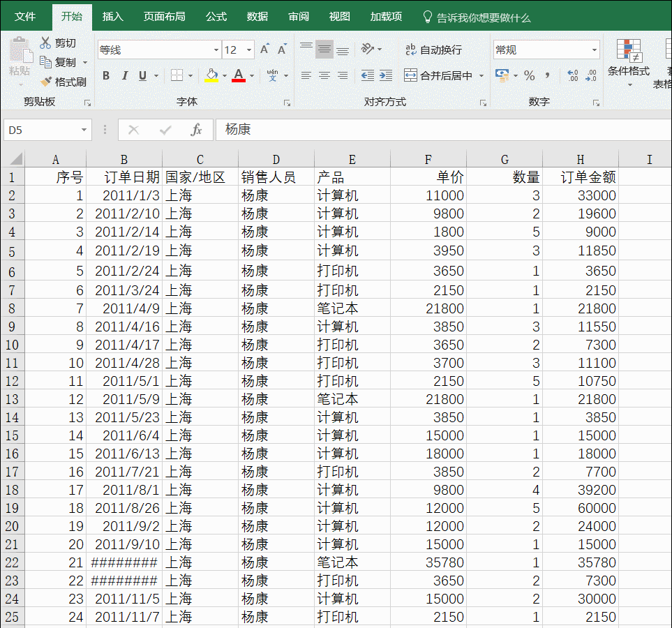672x628 pixels.
Task: Click the percent style icon
Action: (x=530, y=75)
